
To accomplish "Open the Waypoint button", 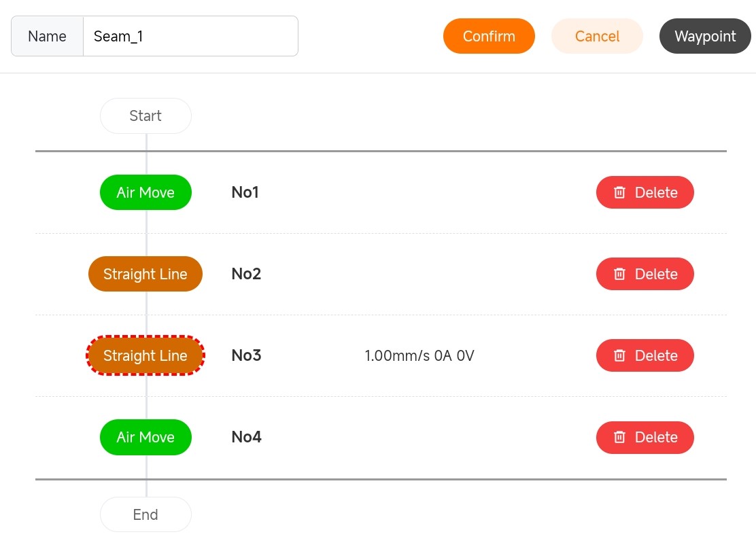I will point(704,36).
